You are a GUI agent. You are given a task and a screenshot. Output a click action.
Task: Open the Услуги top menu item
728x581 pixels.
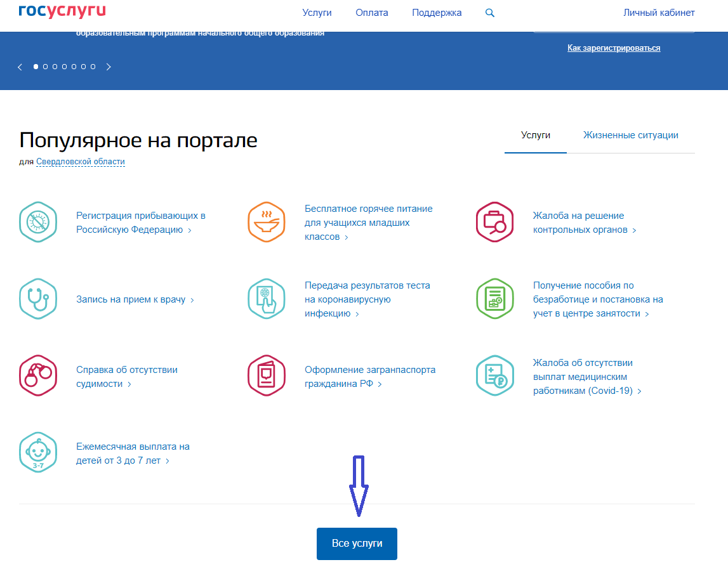[317, 13]
